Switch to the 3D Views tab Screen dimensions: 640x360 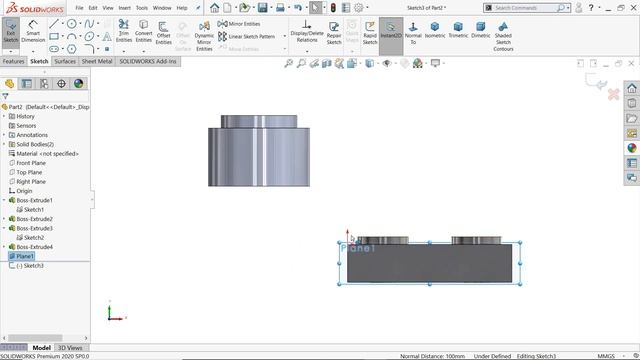point(70,348)
